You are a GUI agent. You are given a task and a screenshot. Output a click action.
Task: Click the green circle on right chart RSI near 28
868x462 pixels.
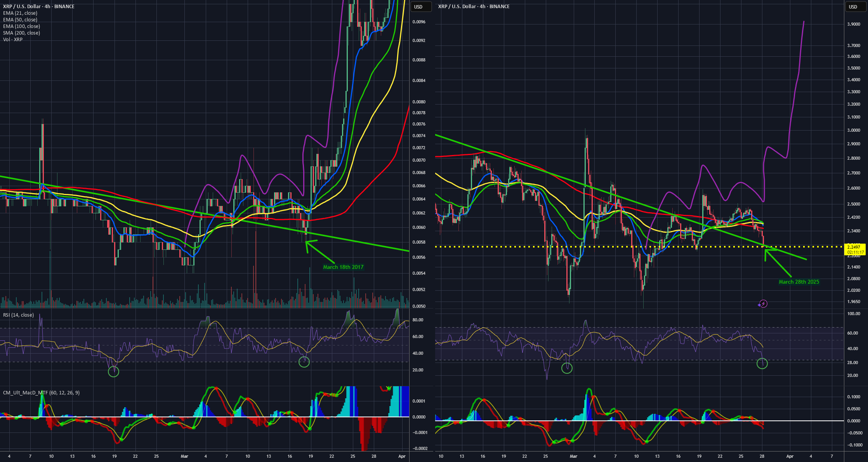[762, 364]
